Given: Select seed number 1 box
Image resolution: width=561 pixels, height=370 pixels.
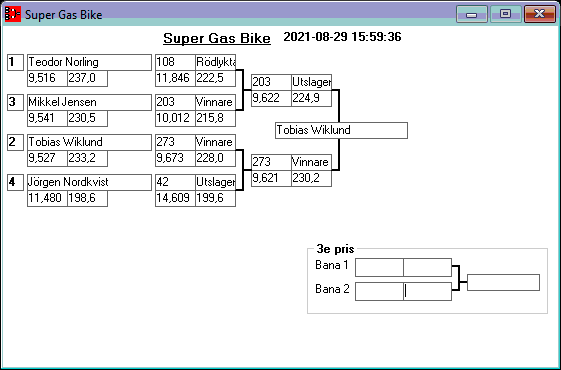Looking at the screenshot, I should point(15,62).
